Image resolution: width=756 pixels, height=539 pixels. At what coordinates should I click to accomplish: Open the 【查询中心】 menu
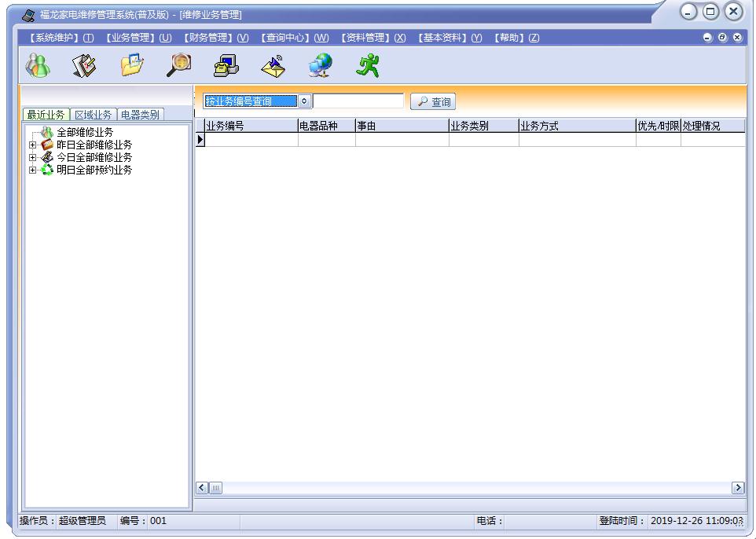pos(295,38)
